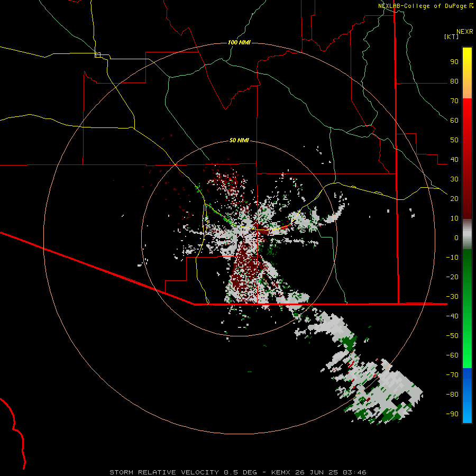
Task: Click the 40 value on velocity scale
Action: click(454, 160)
